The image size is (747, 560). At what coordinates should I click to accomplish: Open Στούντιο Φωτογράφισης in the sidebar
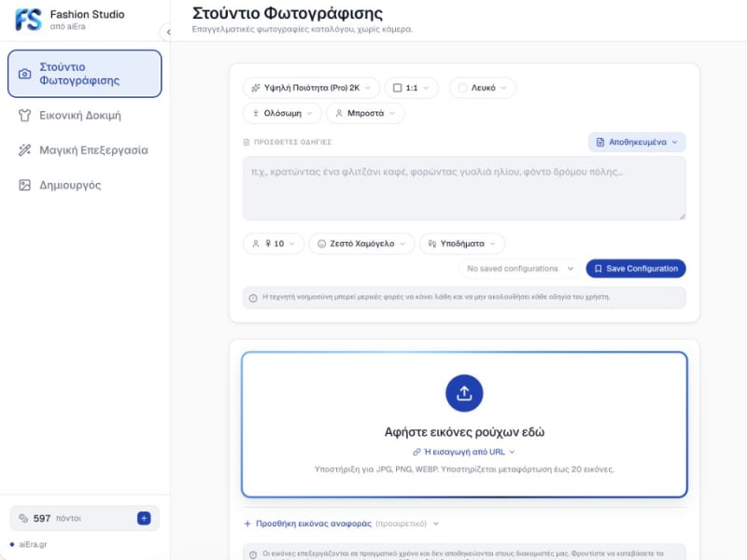[x=85, y=74]
